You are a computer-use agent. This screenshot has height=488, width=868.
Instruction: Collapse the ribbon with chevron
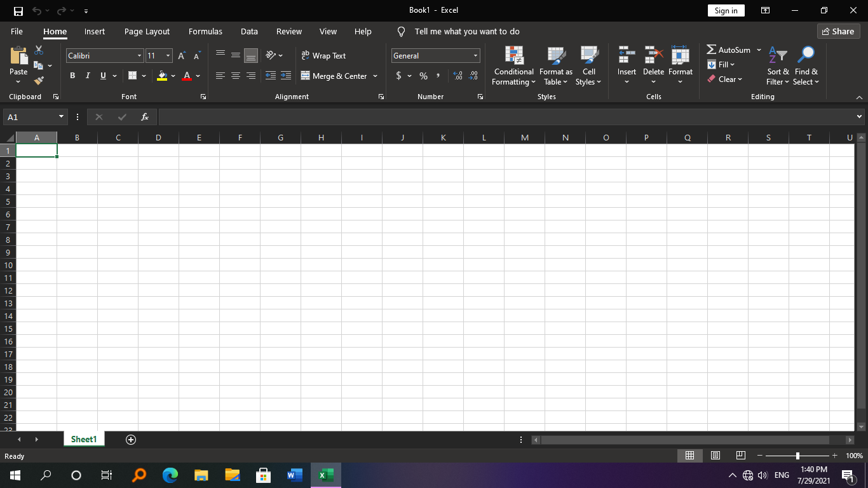[860, 97]
